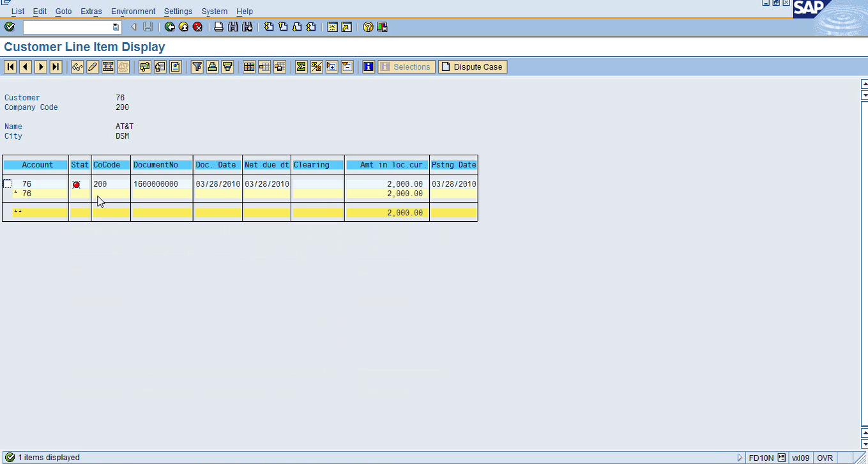
Task: Select document number 1600000000
Action: (x=156, y=184)
